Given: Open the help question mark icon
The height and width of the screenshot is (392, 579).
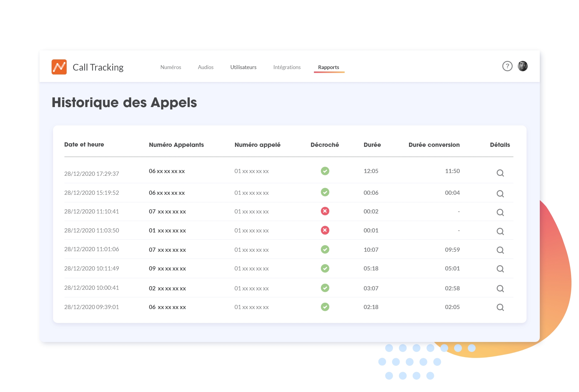Looking at the screenshot, I should [507, 66].
